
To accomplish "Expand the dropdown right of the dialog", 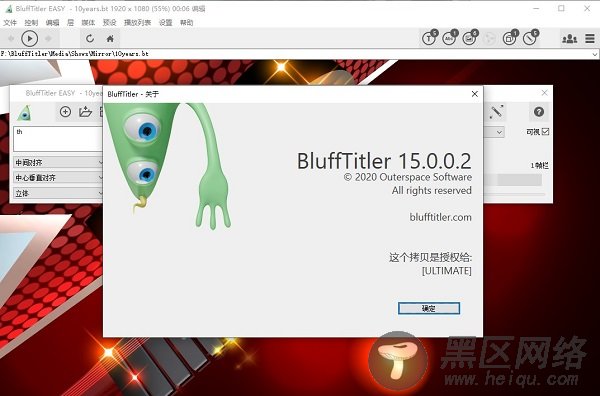I will click(499, 132).
